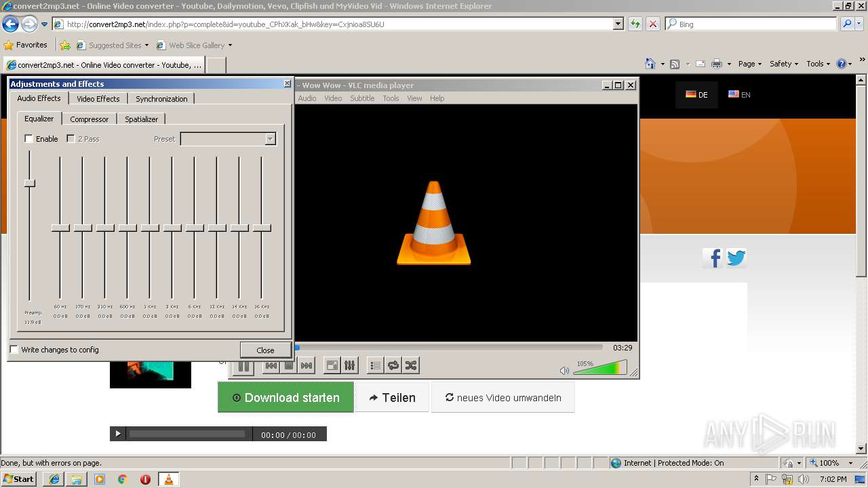Open the VLC Subtitle menu
The height and width of the screenshot is (488, 868).
point(362,98)
